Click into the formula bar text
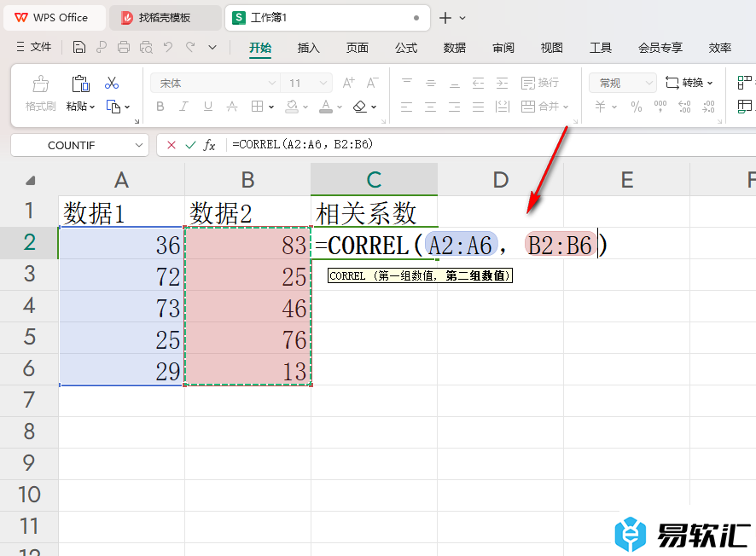This screenshot has width=756, height=556. [303, 144]
